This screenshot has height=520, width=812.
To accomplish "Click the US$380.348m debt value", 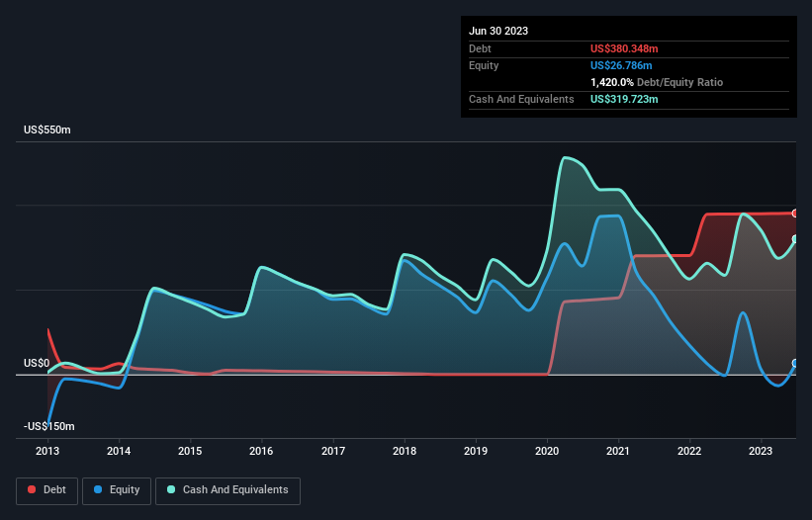I will tap(624, 48).
